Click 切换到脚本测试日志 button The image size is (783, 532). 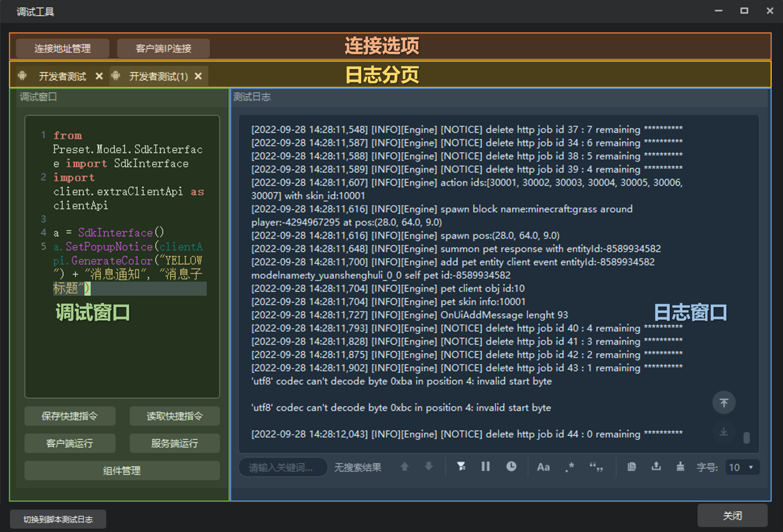pyautogui.click(x=58, y=519)
